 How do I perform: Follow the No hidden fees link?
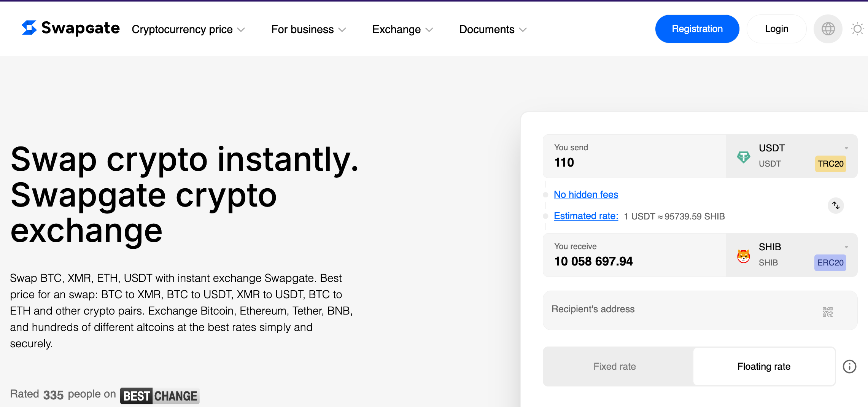(586, 195)
